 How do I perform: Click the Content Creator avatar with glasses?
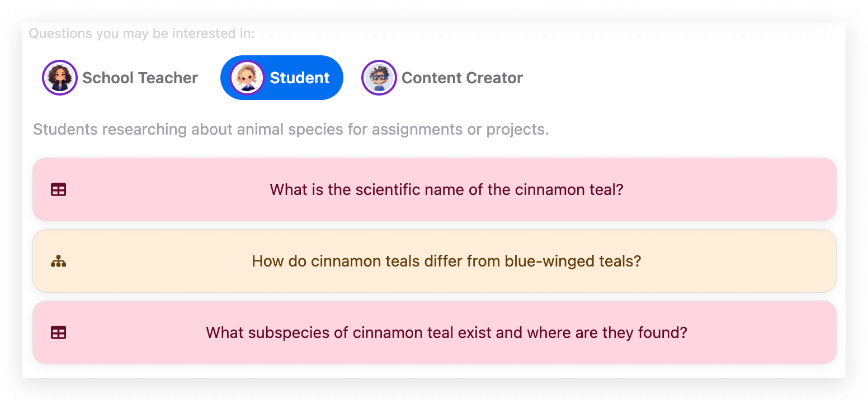pos(379,78)
